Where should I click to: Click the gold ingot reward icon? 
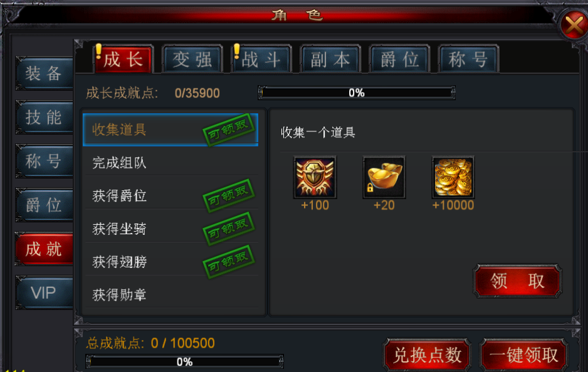[384, 177]
